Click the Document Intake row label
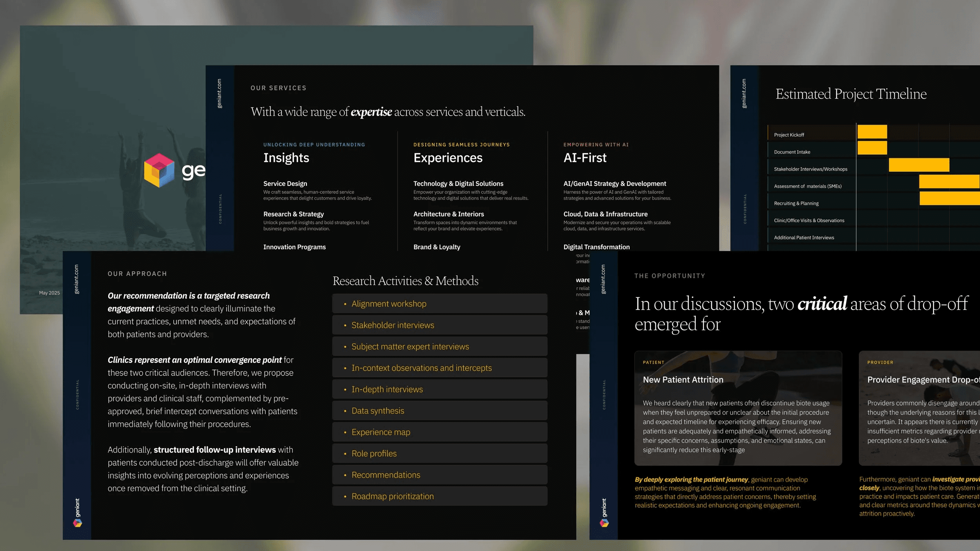The width and height of the screenshot is (980, 551). click(792, 152)
